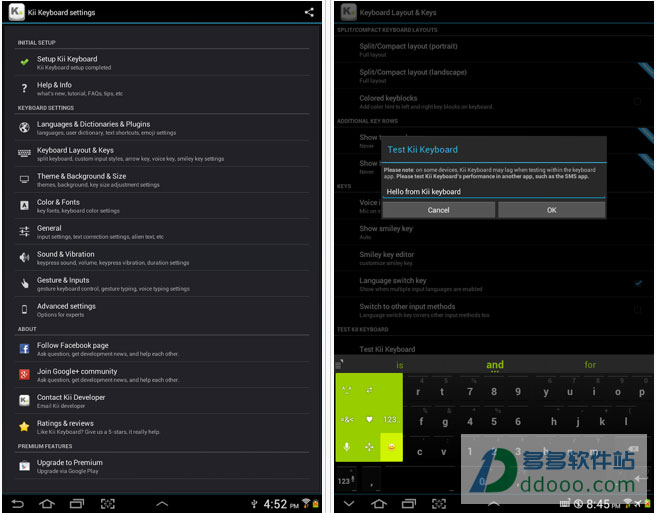
Task: Toggle the Language switch key checkbox
Action: click(638, 283)
